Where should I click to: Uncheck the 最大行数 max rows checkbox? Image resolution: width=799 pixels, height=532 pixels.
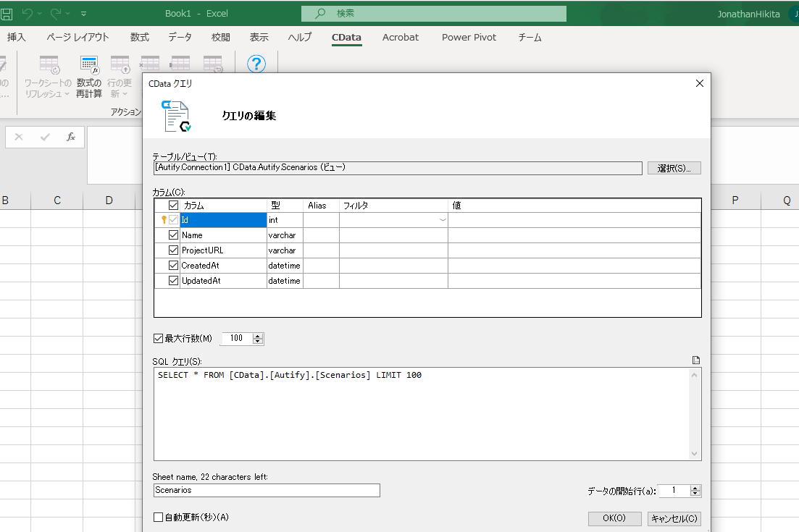(x=157, y=338)
